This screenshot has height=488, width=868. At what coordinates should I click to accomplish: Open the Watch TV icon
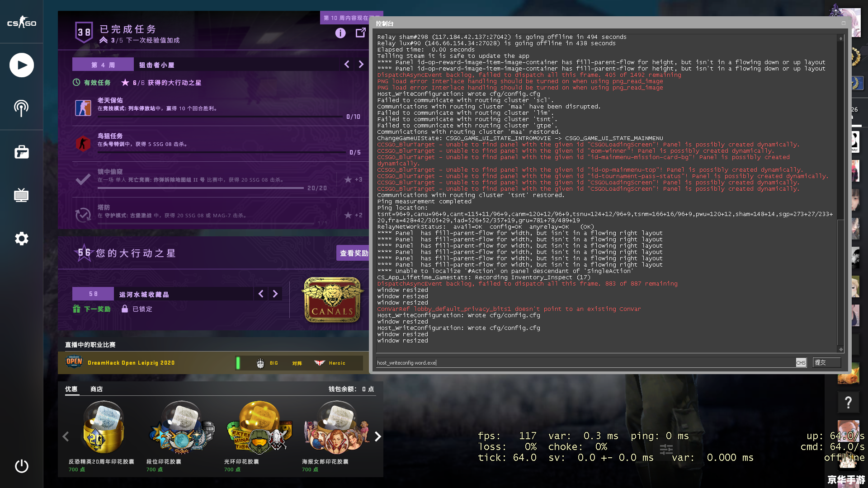pyautogui.click(x=21, y=195)
